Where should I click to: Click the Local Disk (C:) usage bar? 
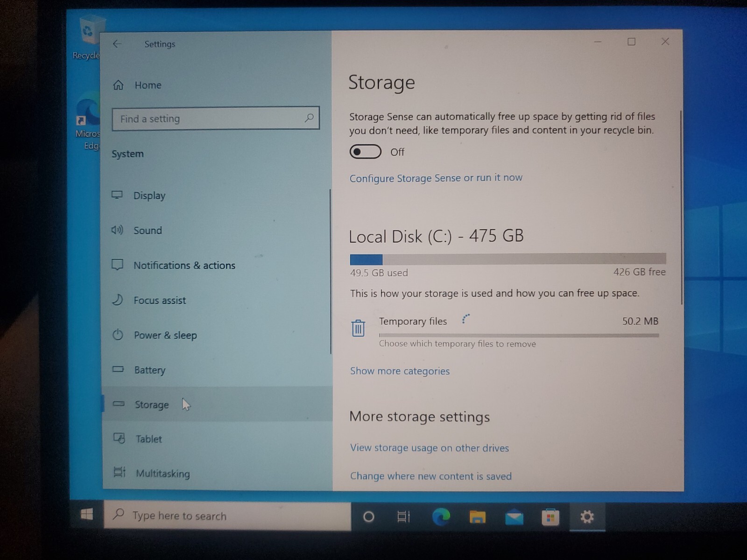point(508,259)
